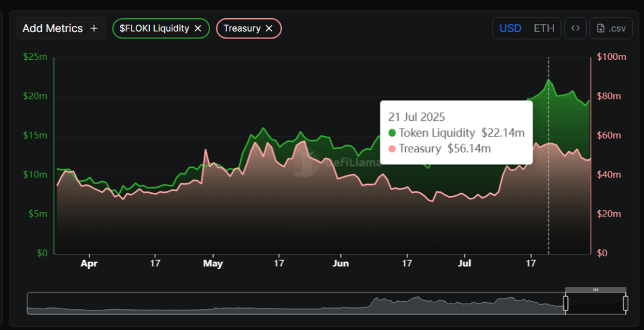Click the $100m label on right axis
The width and height of the screenshot is (644, 330).
pyautogui.click(x=611, y=57)
